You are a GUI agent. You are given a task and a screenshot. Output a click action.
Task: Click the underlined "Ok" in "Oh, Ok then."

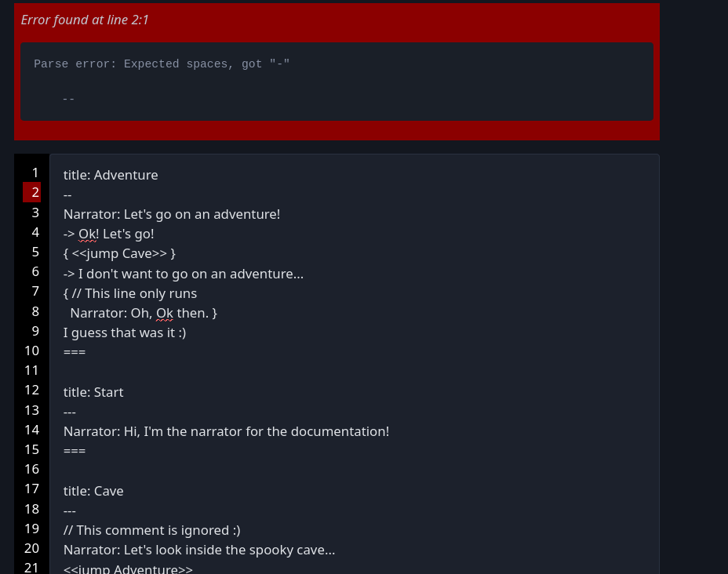pos(165,313)
